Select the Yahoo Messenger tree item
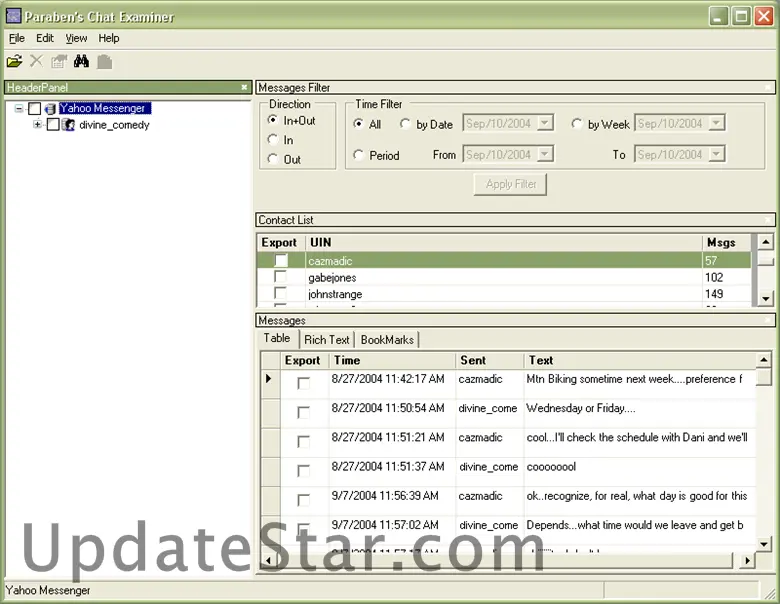780x604 pixels. 104,108
